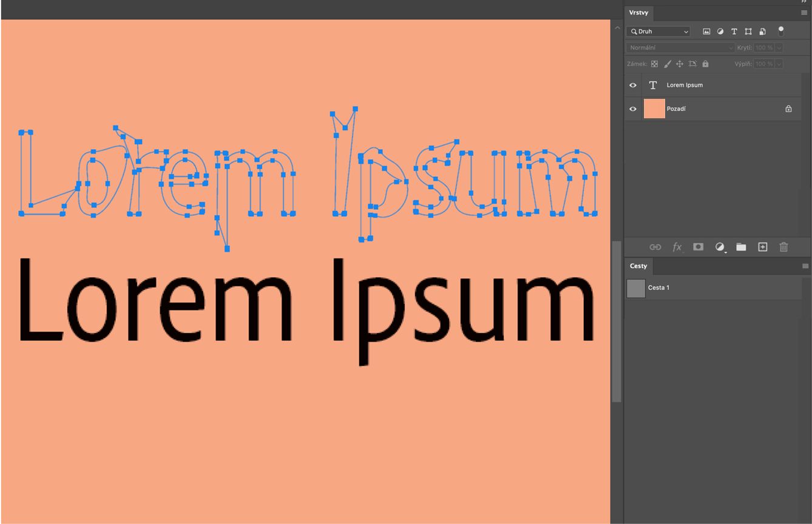Open the Druh filter type dropdown
The height and width of the screenshot is (524, 812).
click(x=658, y=32)
